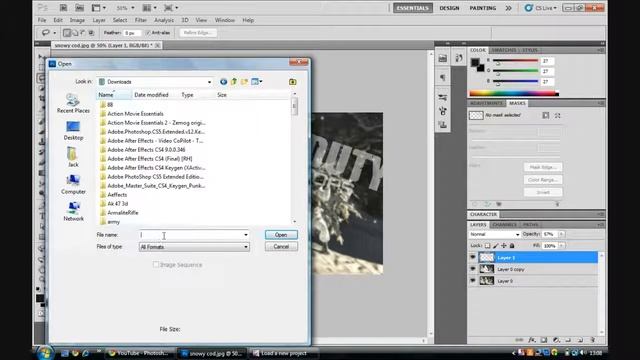Add a pixel mask in the Masks panel
Viewport: 640px width, 360px height.
pos(546,116)
